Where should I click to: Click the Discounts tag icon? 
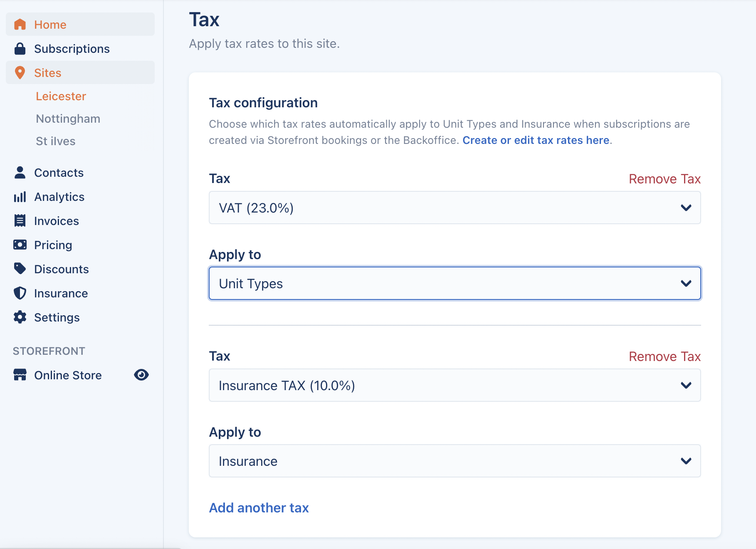click(x=20, y=269)
